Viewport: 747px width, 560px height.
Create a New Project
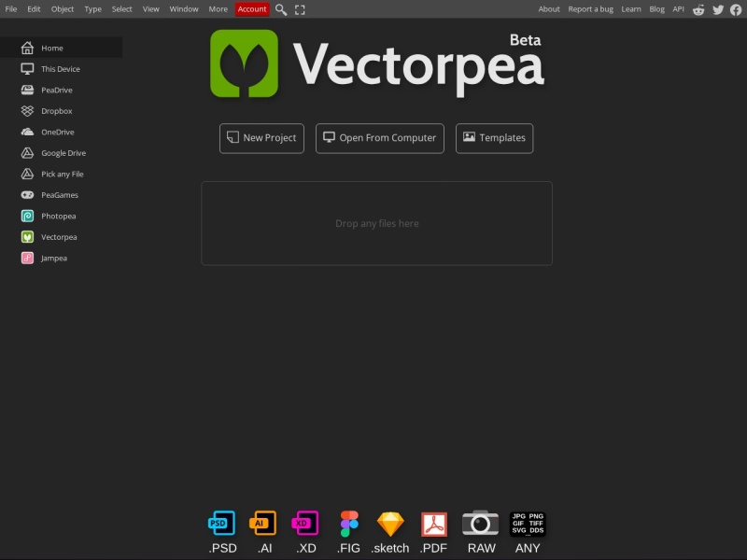[261, 138]
